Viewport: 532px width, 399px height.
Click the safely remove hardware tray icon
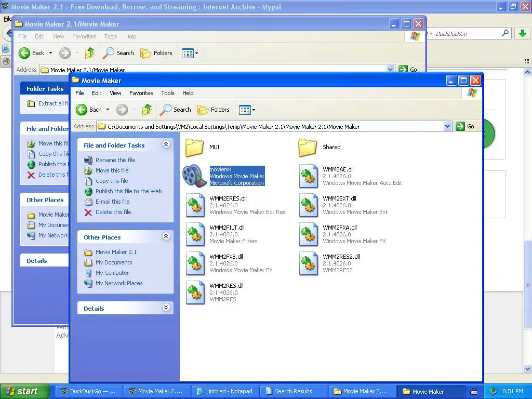[x=494, y=391]
